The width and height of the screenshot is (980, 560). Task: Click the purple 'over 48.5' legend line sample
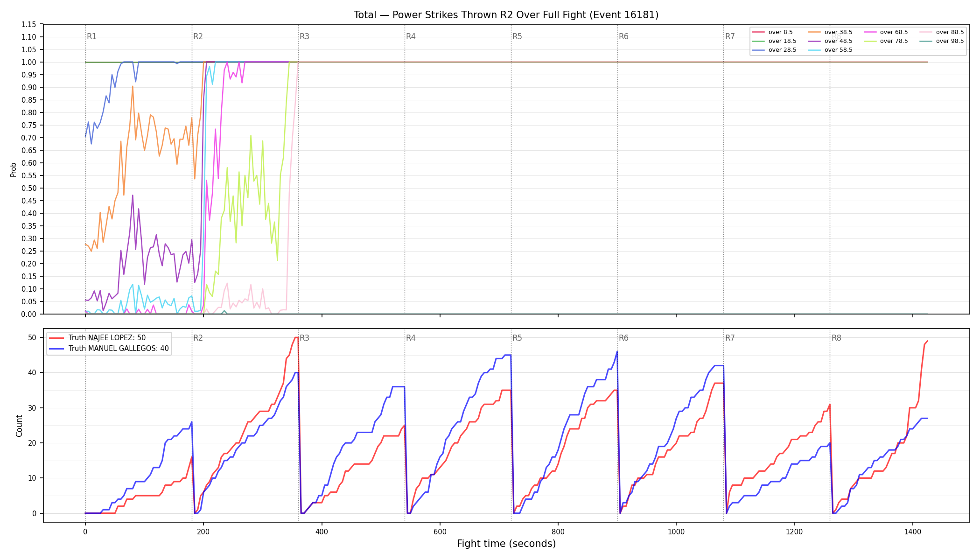814,41
